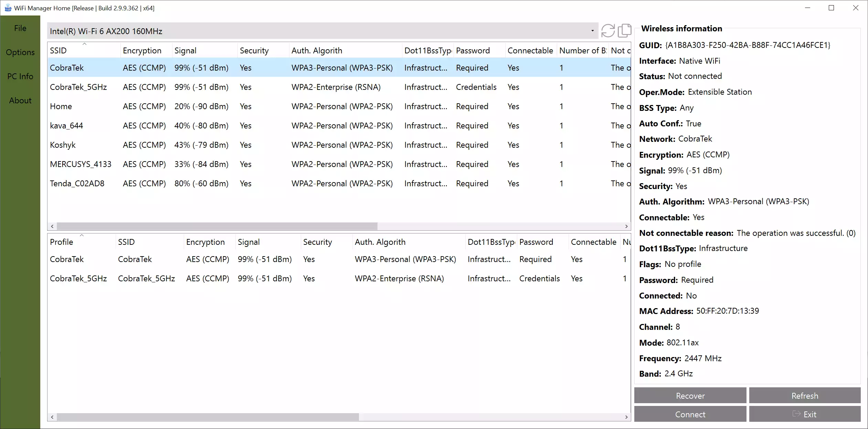Click the Frequency 2447 MHz value

703,358
